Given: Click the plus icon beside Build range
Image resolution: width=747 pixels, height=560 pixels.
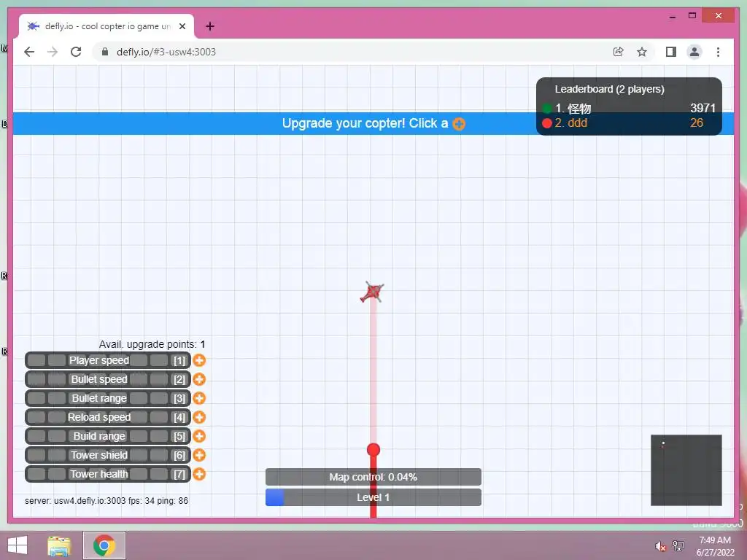Looking at the screenshot, I should tap(199, 436).
